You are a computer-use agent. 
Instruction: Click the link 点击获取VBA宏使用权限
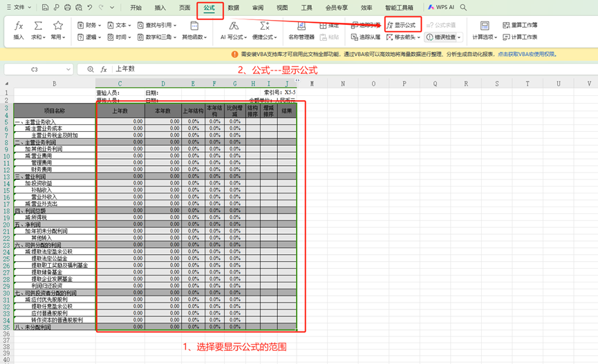(x=527, y=54)
